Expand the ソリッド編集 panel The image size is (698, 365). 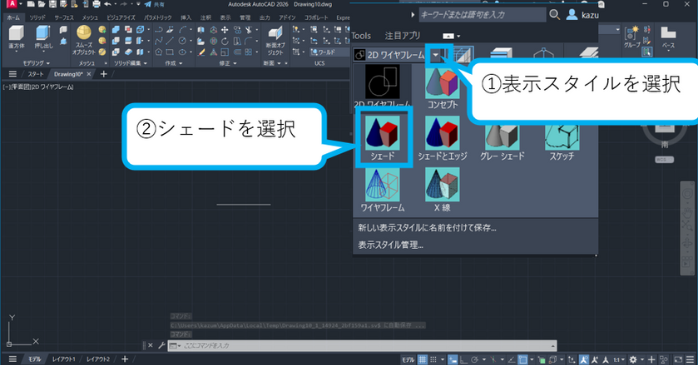[130, 63]
